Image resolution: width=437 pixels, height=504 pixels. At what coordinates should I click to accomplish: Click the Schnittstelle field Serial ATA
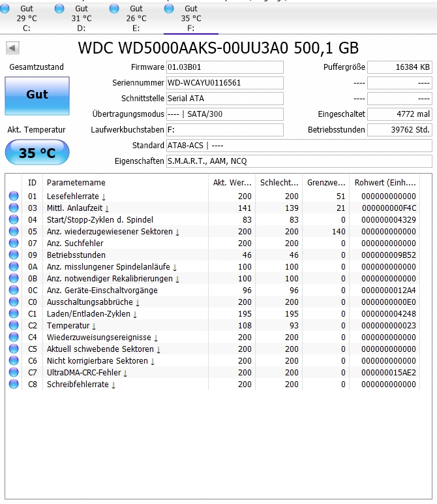225,99
